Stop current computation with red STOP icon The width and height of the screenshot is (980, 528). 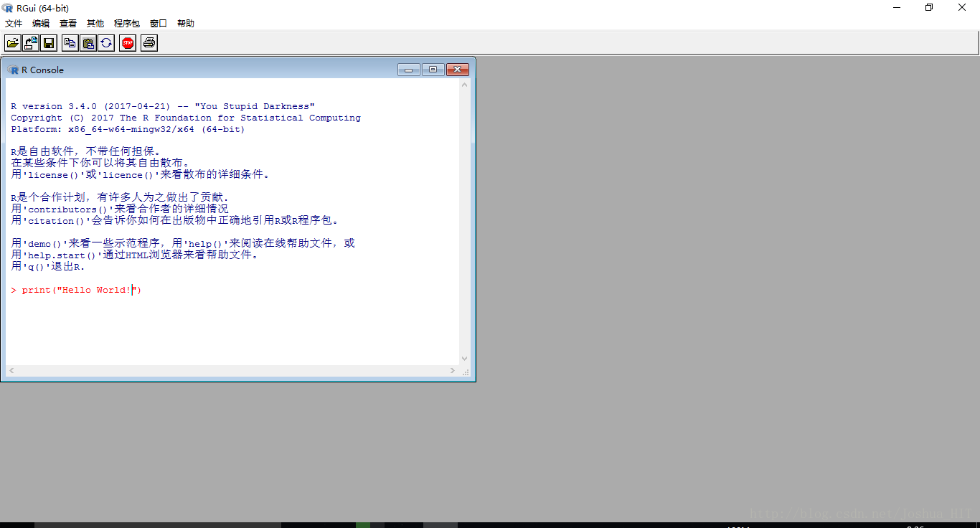point(128,43)
